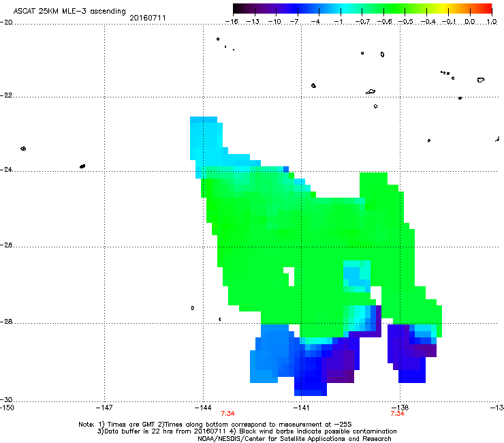Click the 1.0 color scale label
Viewport: 504px width, 443px height.
pos(492,22)
